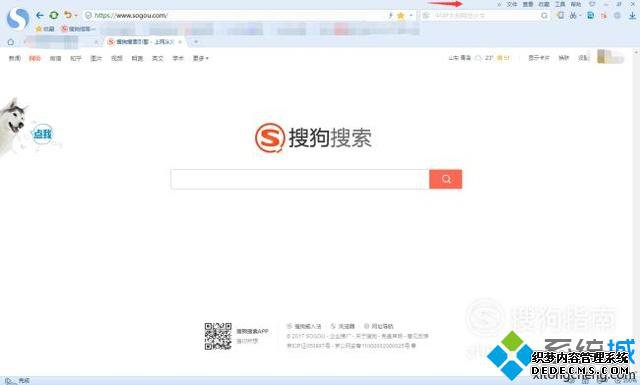The width and height of the screenshot is (640, 385).
Task: Click the blue square toolbar icon
Action: pos(590,16)
